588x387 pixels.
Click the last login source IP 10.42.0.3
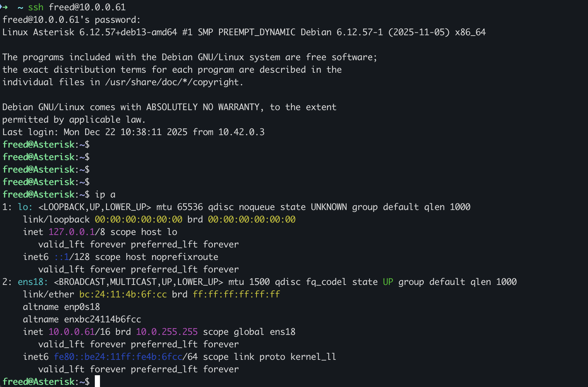coord(241,132)
